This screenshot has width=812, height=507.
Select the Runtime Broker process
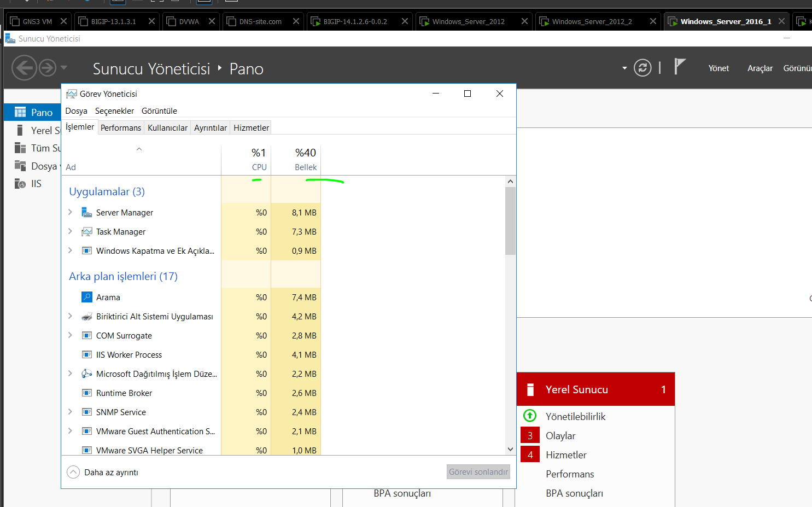click(191, 393)
